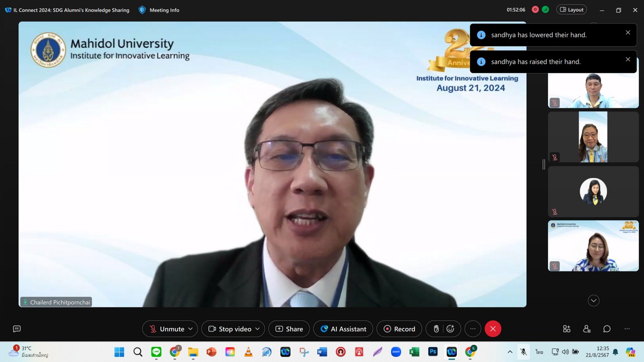Click the red recording indicator icon
Screen dimensions: 644x362
click(535, 10)
